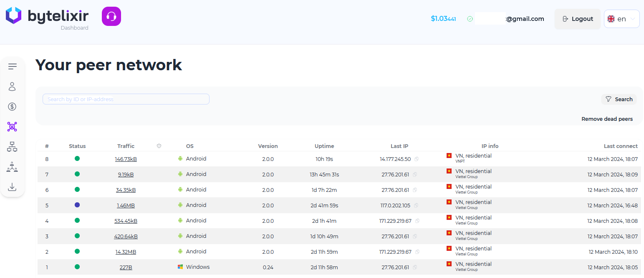Sort by the Status column header
Image resolution: width=644 pixels, height=278 pixels.
point(77,146)
